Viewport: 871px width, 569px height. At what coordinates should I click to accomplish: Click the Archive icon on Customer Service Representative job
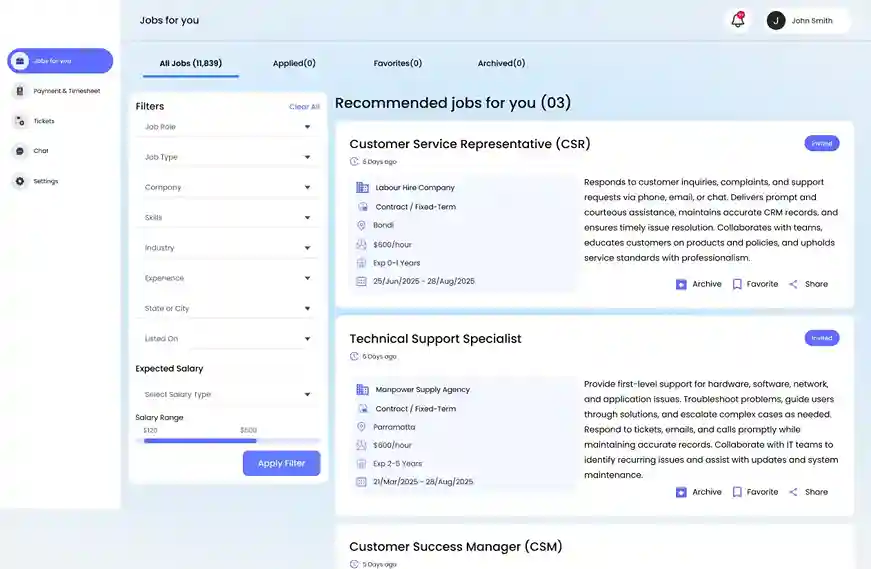pyautogui.click(x=681, y=284)
